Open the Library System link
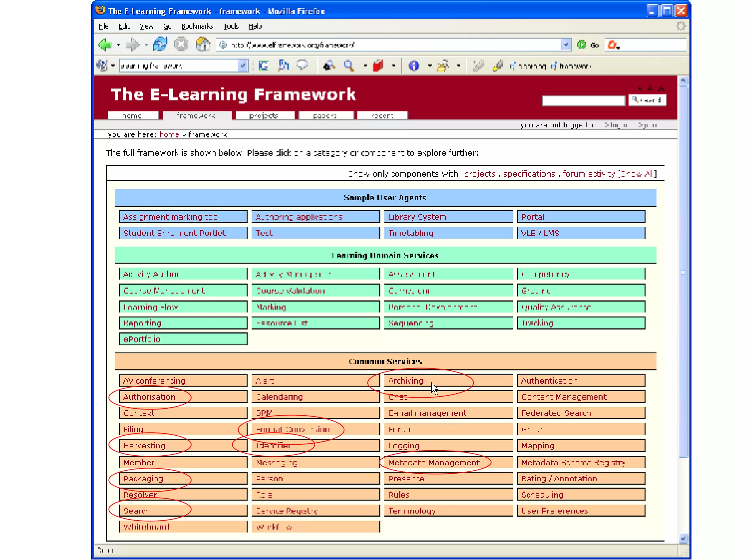The height and width of the screenshot is (560, 747). pyautogui.click(x=417, y=217)
